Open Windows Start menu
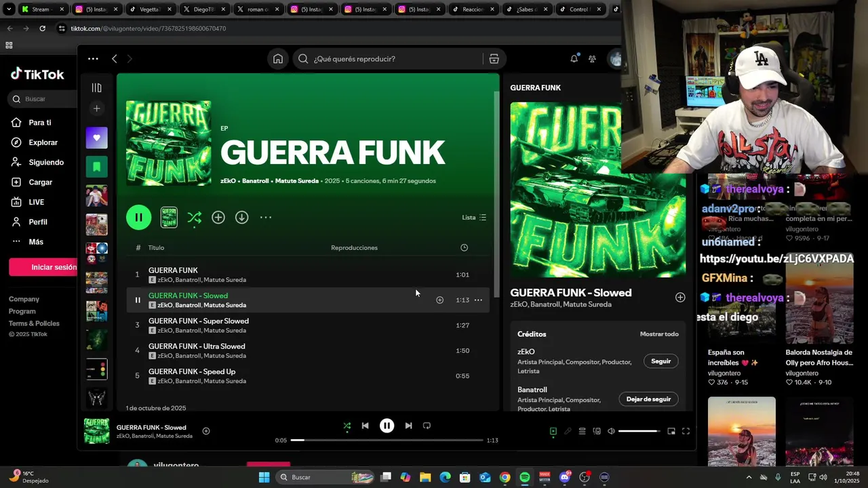868x488 pixels. pyautogui.click(x=264, y=477)
